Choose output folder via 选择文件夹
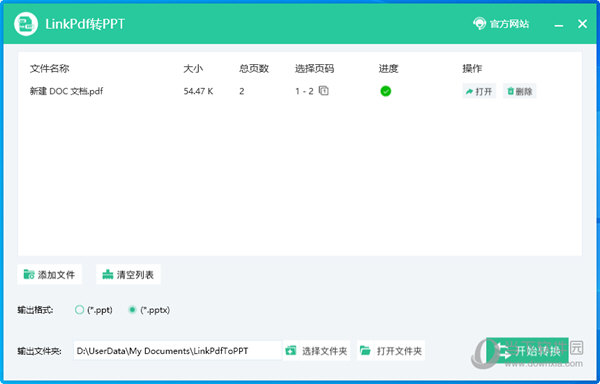600x384 pixels. pos(317,350)
